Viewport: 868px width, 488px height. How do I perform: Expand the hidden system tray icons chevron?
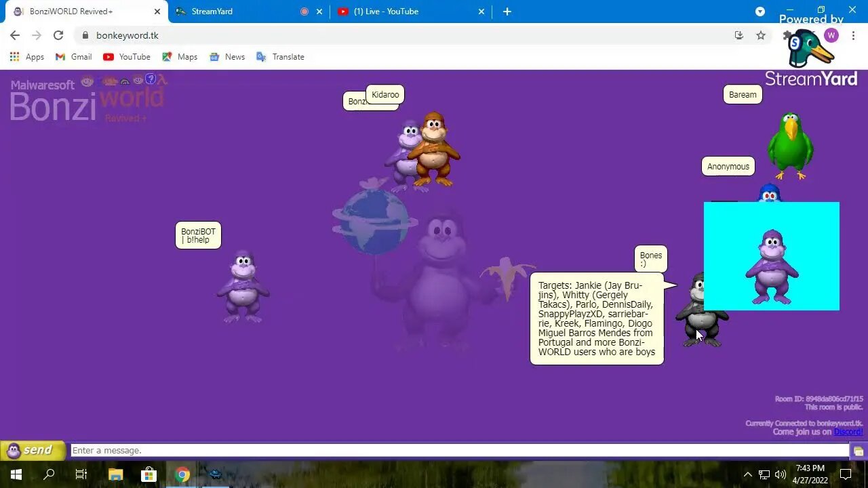tap(747, 474)
